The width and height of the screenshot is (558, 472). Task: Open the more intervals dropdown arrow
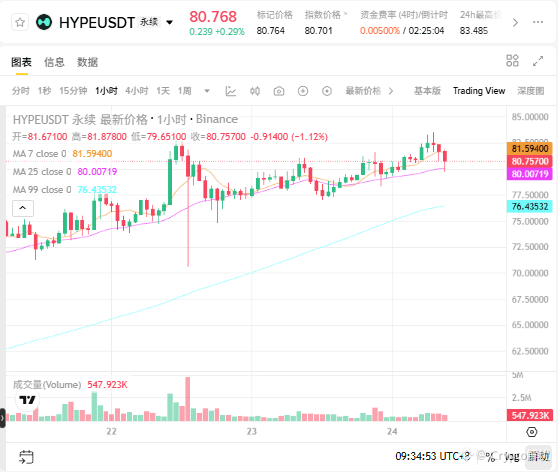[207, 91]
